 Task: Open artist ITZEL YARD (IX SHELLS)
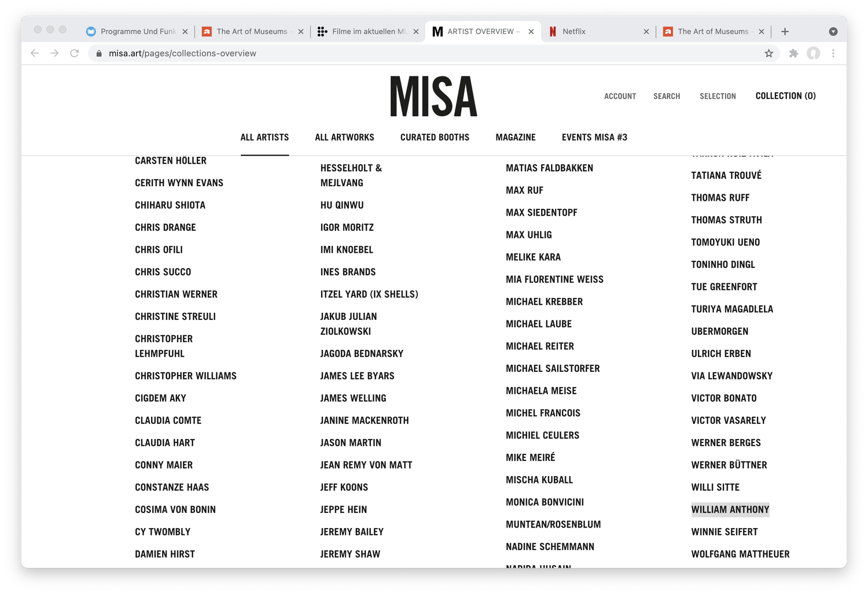(x=369, y=294)
